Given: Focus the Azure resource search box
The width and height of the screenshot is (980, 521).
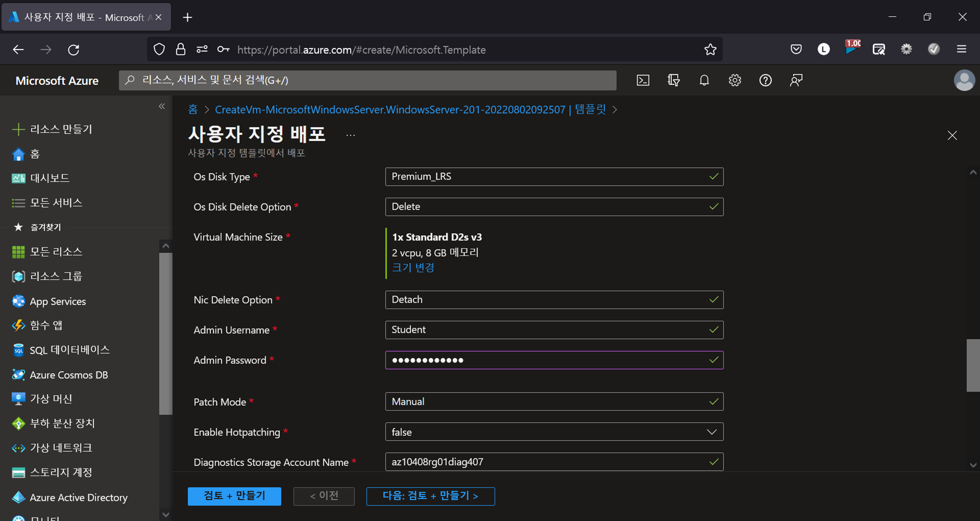Looking at the screenshot, I should (367, 80).
